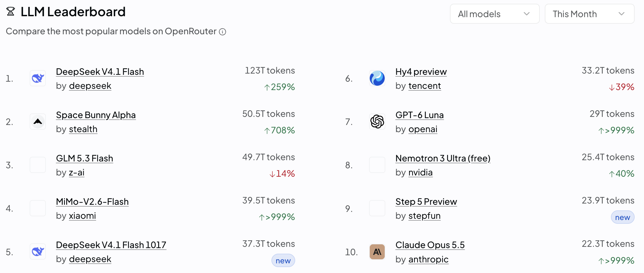Click the GLM 5.3 Flash logo placeholder
644x273 pixels.
(x=38, y=165)
